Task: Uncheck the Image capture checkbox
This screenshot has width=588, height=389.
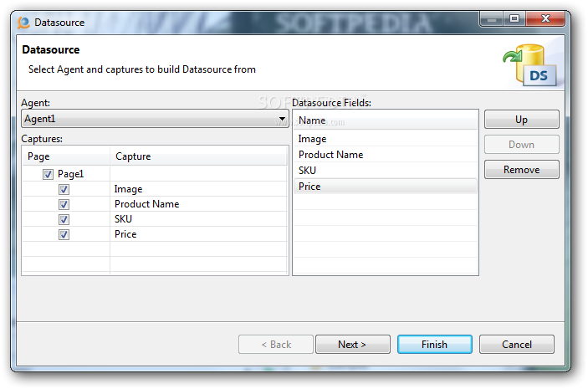Action: 64,189
